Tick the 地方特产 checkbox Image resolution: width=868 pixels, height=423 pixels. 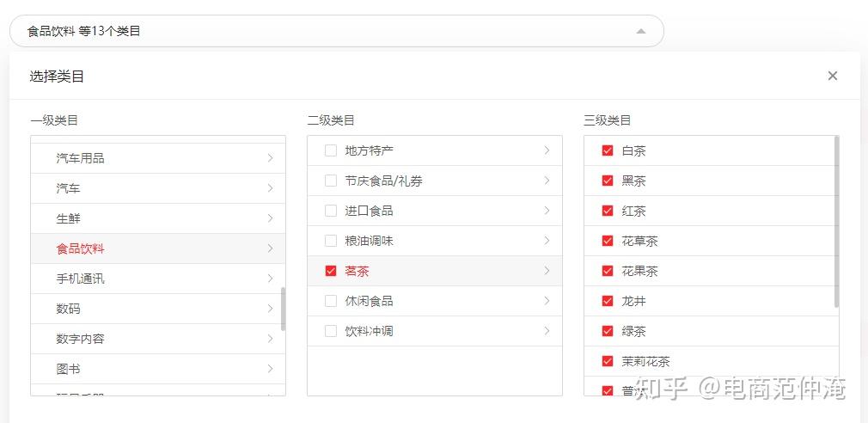[331, 150]
